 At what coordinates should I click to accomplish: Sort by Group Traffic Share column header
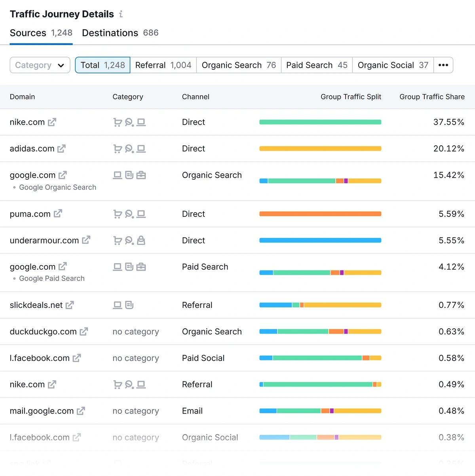pyautogui.click(x=432, y=97)
